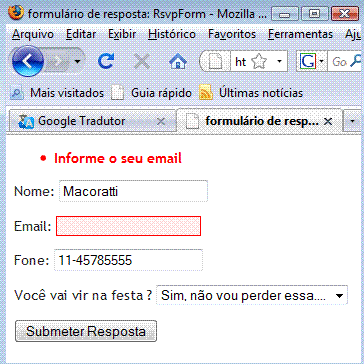Focus the red highlighted Email field
Viewport: 364px width, 364px height.
point(128,226)
